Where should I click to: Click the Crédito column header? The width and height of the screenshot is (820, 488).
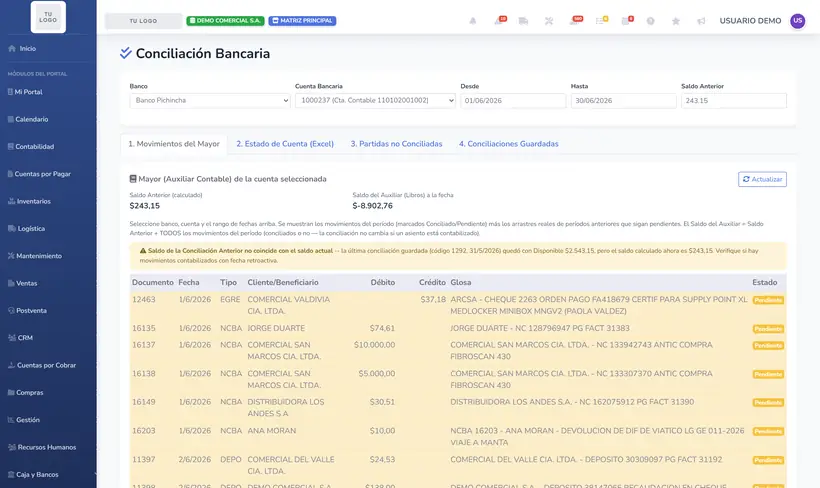point(432,282)
